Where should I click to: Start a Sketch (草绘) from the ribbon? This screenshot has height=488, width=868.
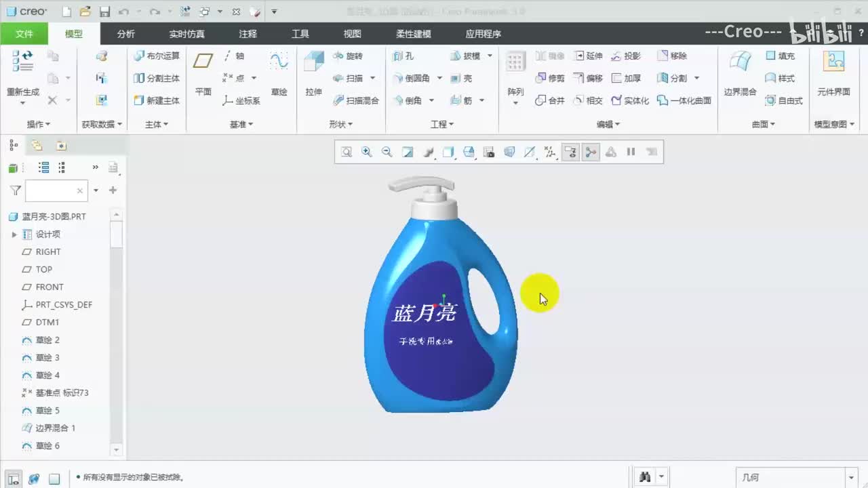279,75
